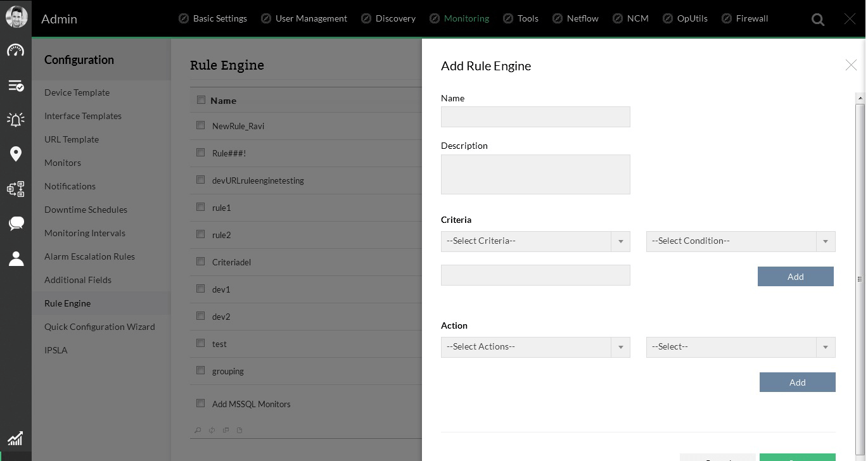
Task: Open the Select Criteria dropdown
Action: tap(535, 241)
